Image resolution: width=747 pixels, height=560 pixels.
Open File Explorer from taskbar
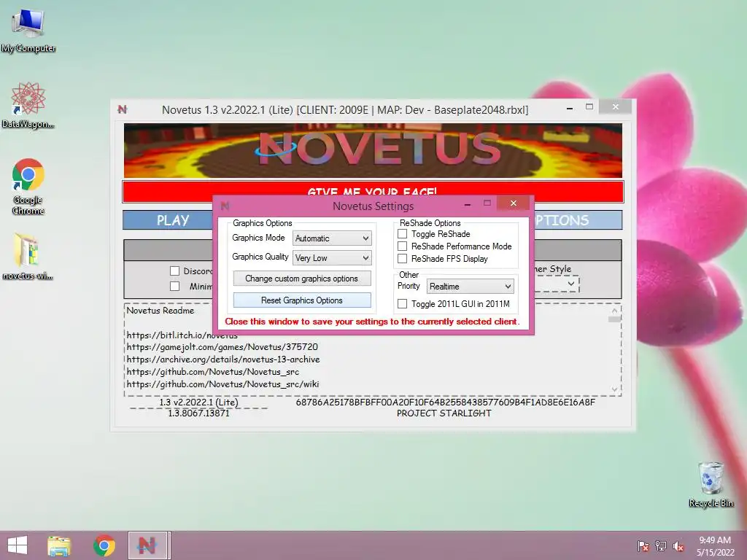(59, 545)
